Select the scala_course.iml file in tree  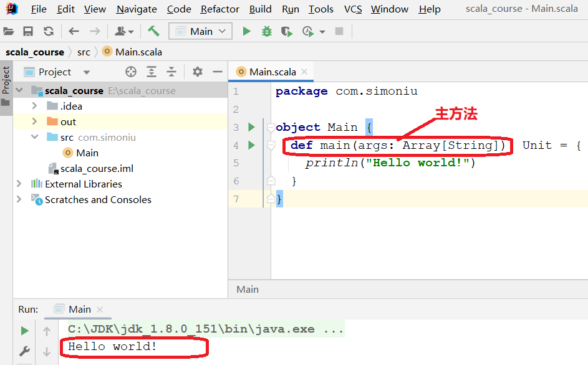point(97,168)
